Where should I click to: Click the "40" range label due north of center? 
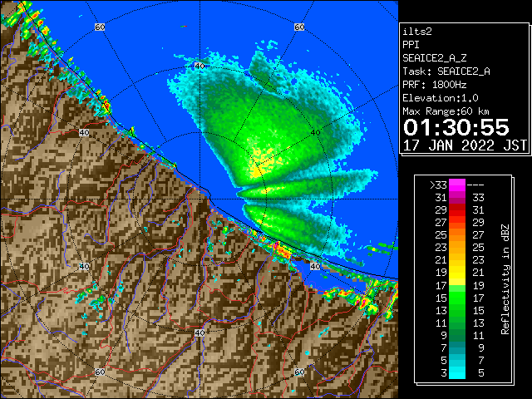coord(199,66)
